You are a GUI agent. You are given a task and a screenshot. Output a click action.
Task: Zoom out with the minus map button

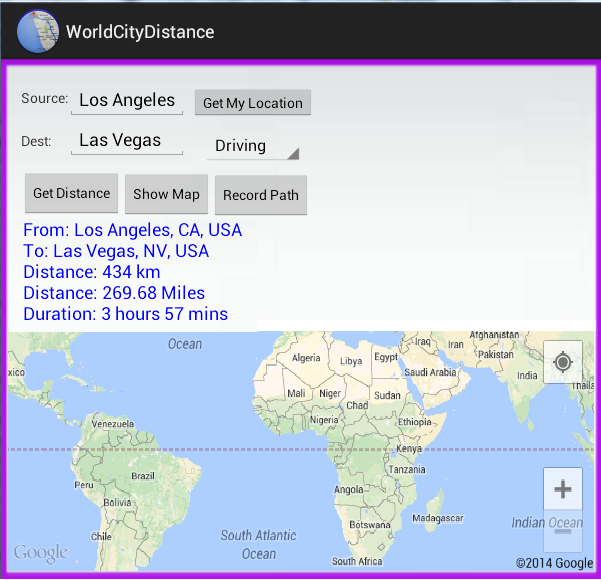pos(563,531)
